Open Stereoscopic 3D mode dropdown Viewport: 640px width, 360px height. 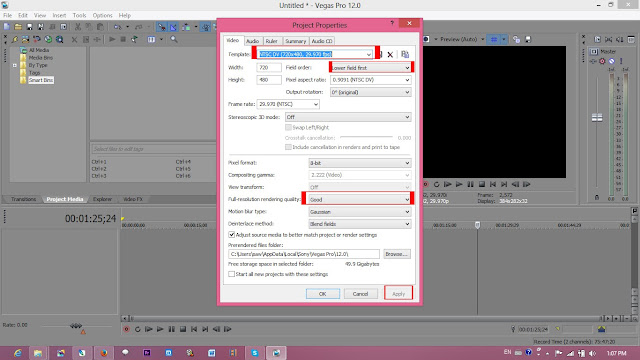point(407,117)
